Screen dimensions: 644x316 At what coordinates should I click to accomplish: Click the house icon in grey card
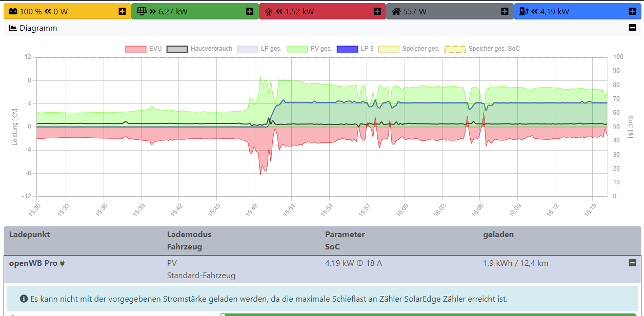coord(396,11)
